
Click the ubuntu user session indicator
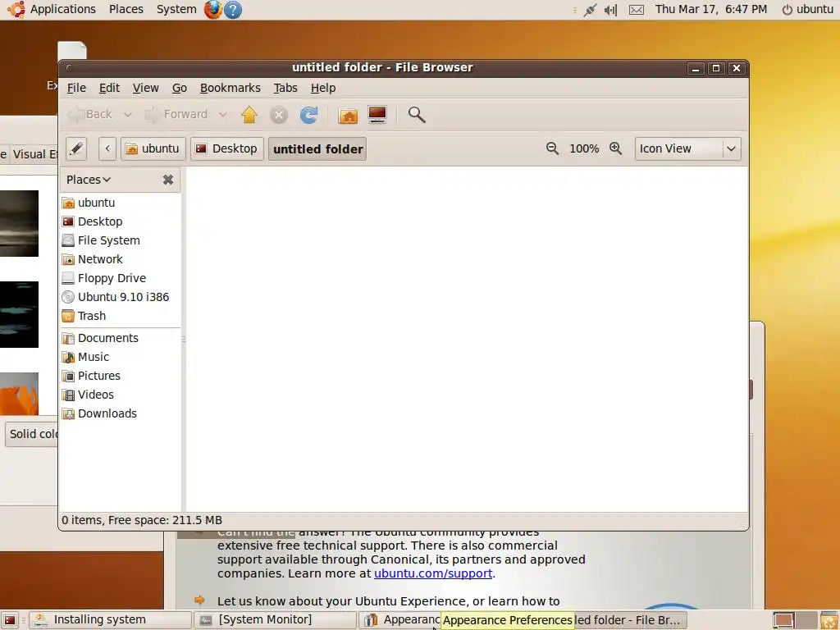click(807, 10)
